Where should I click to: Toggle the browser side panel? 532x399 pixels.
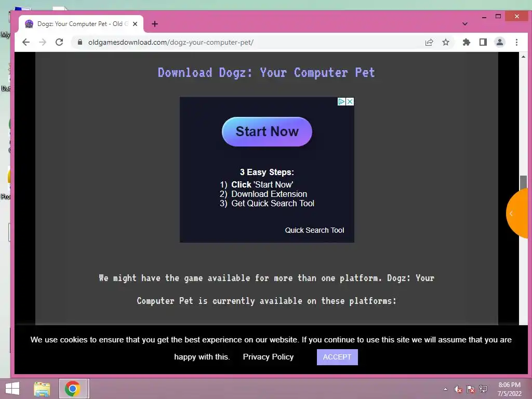tap(483, 42)
